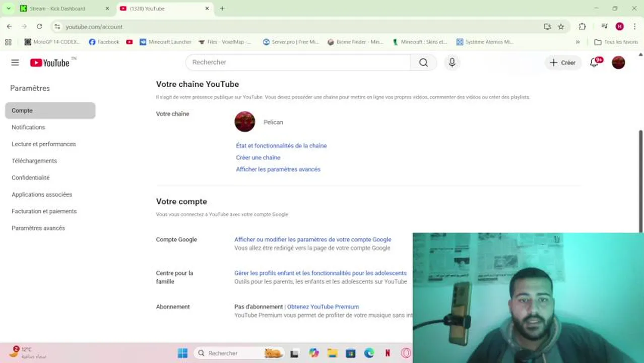Start voice search with microphone icon
This screenshot has height=363, width=644.
tap(452, 63)
